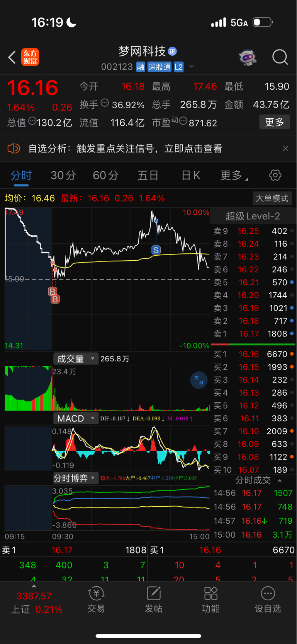Open the 东方财富 logo icon
This screenshot has width=297, height=644.
click(x=30, y=57)
